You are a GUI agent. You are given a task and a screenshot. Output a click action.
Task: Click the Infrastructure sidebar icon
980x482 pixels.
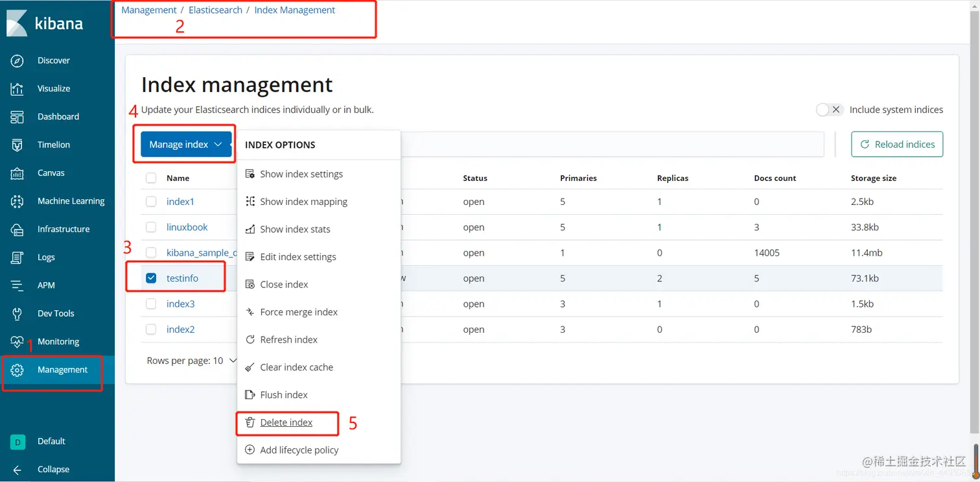click(17, 229)
